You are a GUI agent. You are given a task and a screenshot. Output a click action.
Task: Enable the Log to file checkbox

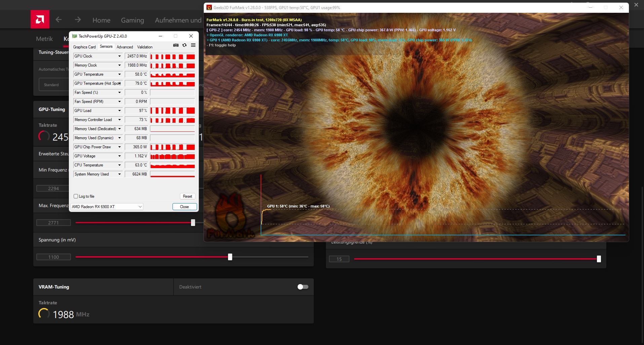[76, 196]
